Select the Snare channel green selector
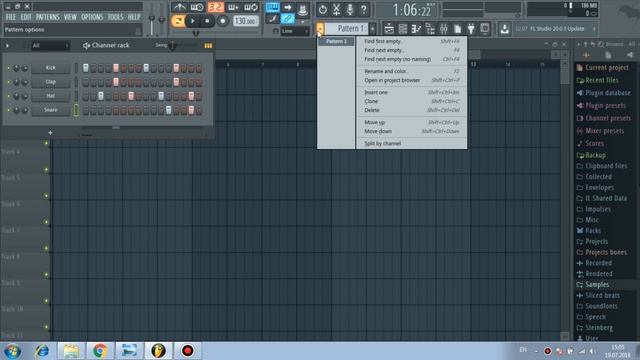The height and width of the screenshot is (360, 640). tap(76, 110)
